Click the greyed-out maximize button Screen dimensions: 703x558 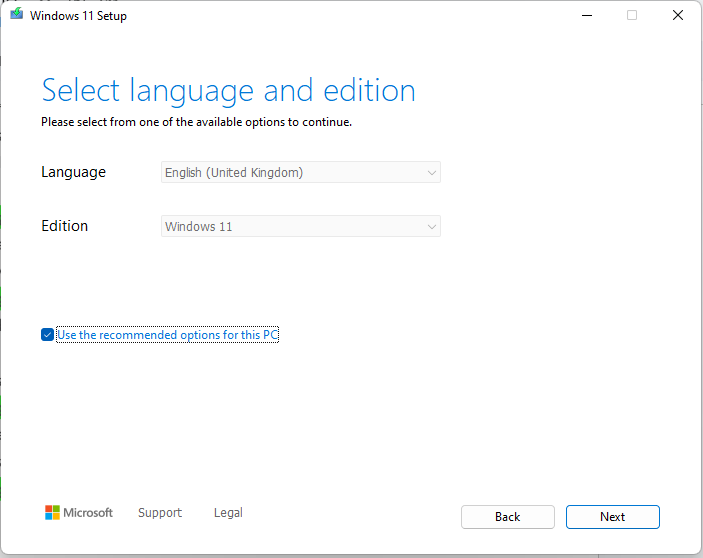[632, 16]
